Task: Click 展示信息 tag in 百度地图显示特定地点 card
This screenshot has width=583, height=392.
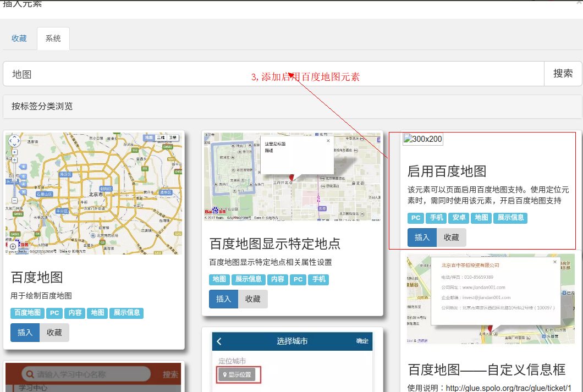Action: click(249, 279)
